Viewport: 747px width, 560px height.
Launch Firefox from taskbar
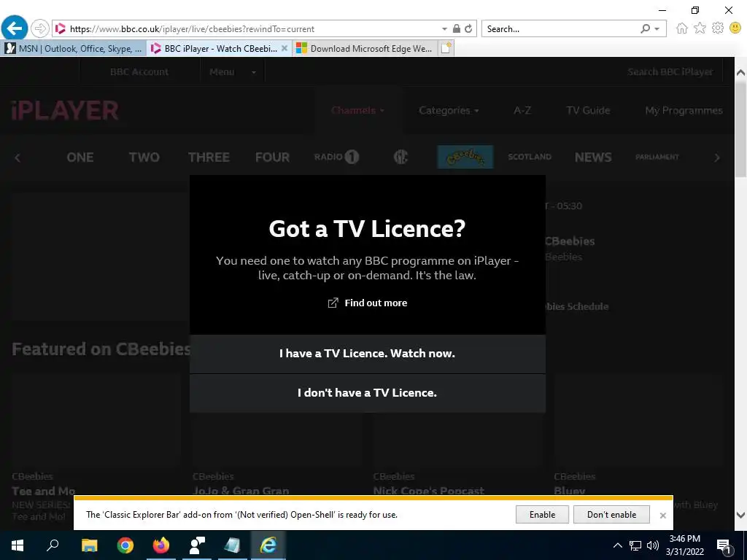tap(161, 545)
